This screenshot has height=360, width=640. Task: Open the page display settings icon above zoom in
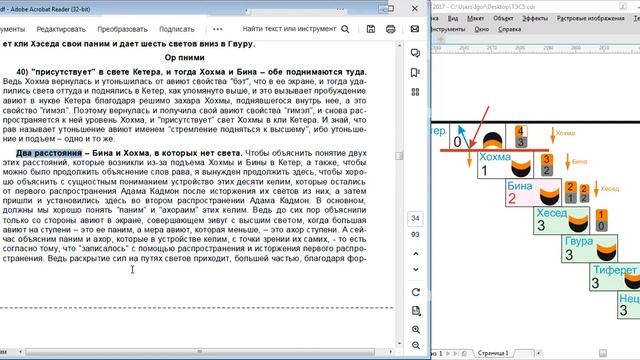coord(416,311)
